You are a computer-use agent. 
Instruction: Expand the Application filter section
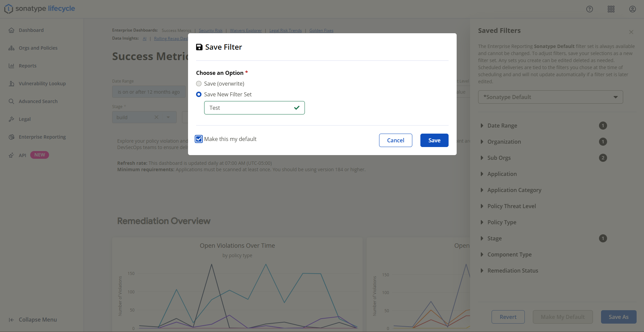(482, 174)
